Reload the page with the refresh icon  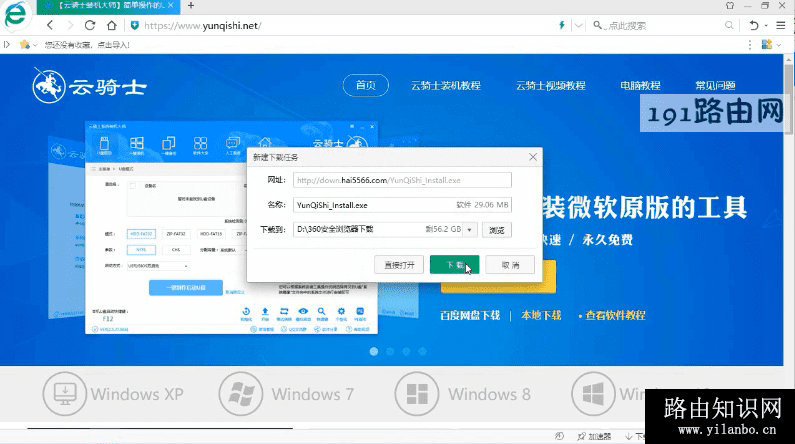click(90, 25)
